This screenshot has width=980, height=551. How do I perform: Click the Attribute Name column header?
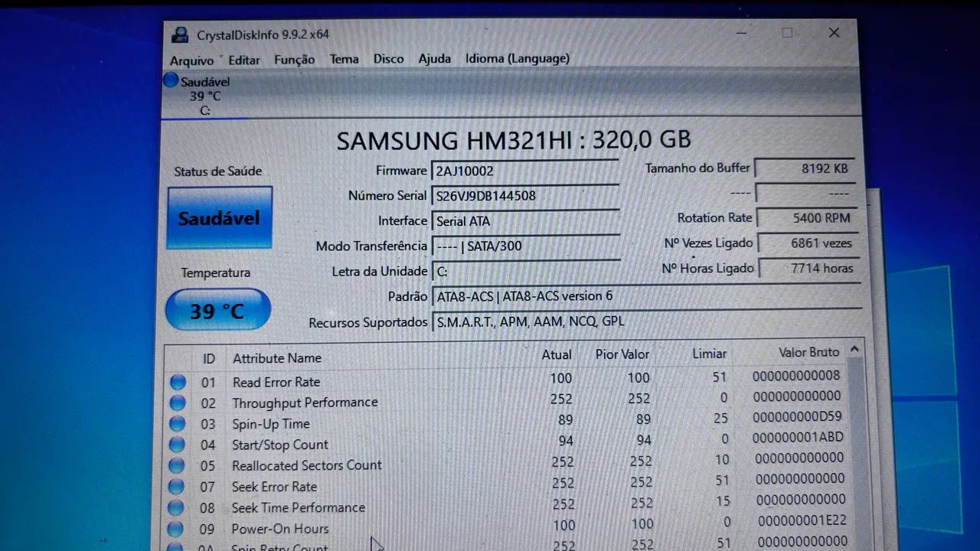click(x=277, y=358)
